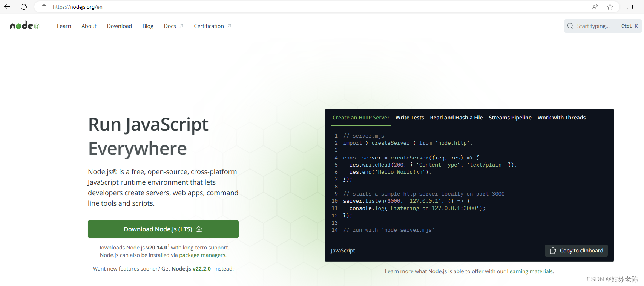The width and height of the screenshot is (644, 286).
Task: Open the Certification nav link
Action: pyautogui.click(x=209, y=26)
